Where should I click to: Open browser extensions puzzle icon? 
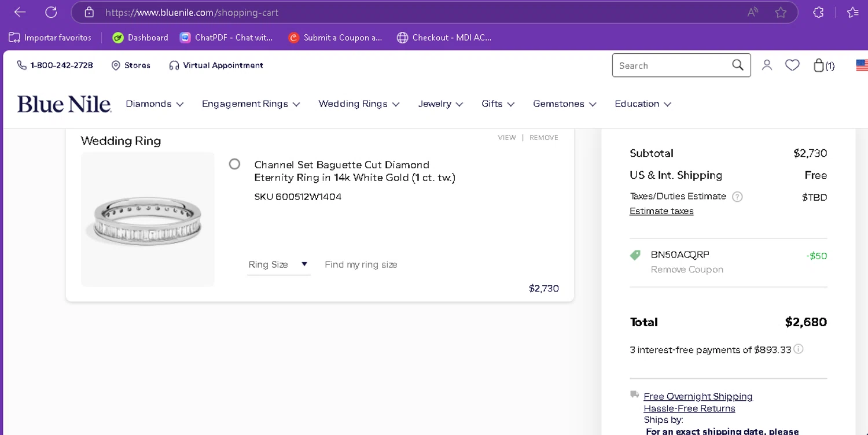(818, 12)
